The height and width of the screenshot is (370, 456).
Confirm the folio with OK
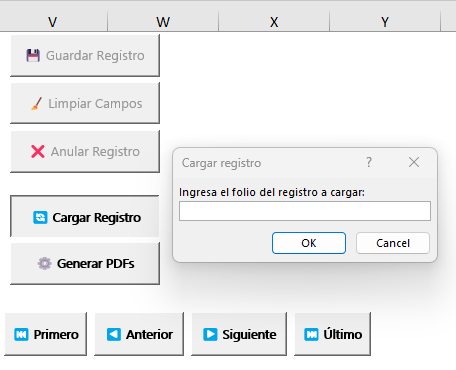[309, 243]
